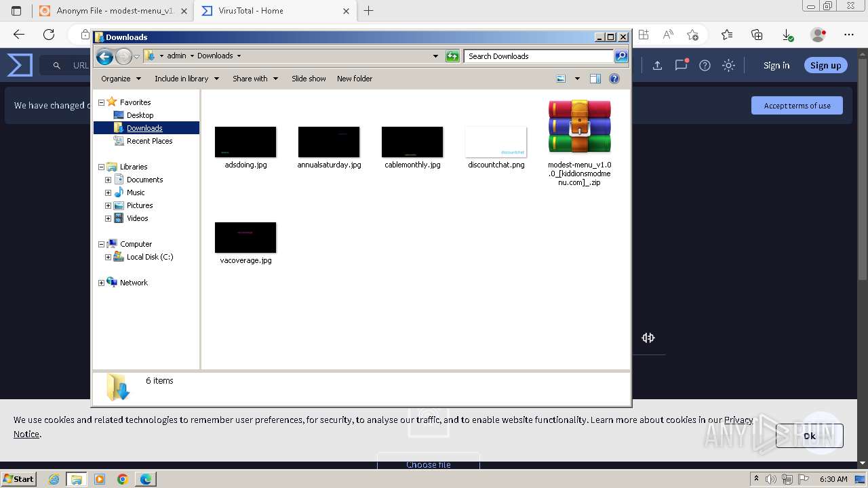Open Chrome from the taskbar
Image resolution: width=868 pixels, height=488 pixels.
click(123, 479)
